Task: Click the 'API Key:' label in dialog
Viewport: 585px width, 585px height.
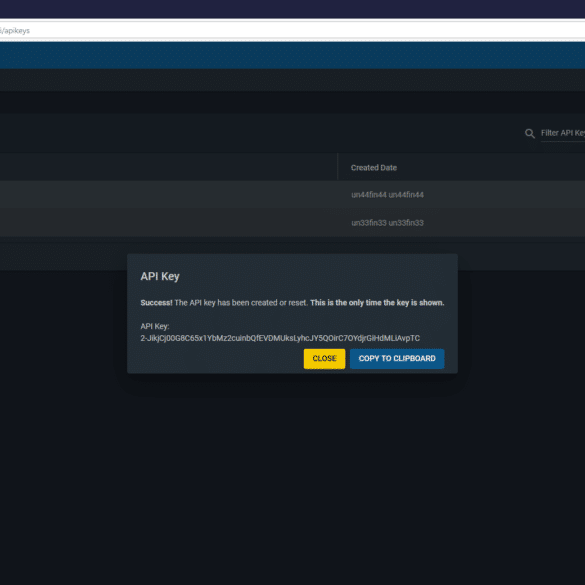Action: click(x=154, y=326)
